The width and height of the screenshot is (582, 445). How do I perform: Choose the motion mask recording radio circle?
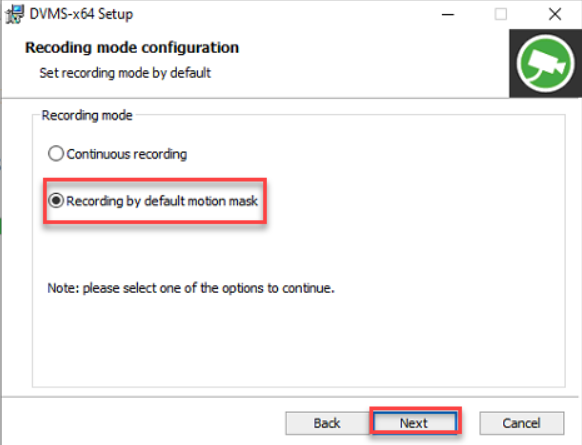tap(56, 201)
